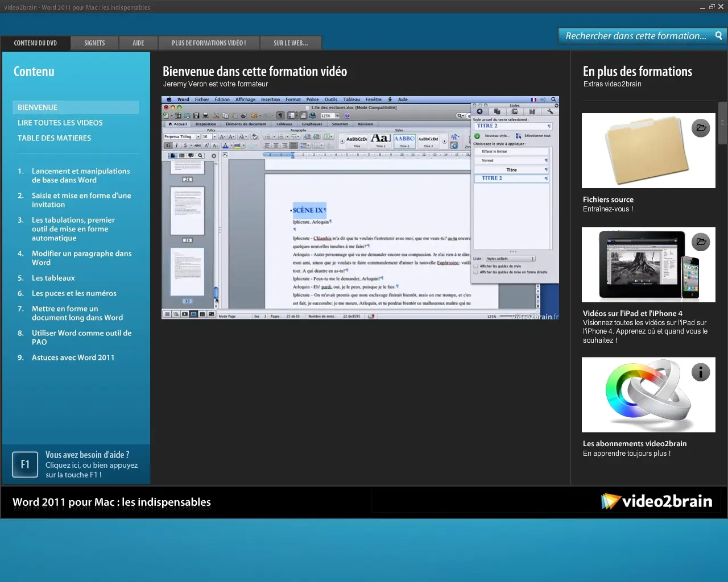Click the Vous avez besoin d'aide ? text
The height and width of the screenshot is (582, 728).
coord(88,455)
